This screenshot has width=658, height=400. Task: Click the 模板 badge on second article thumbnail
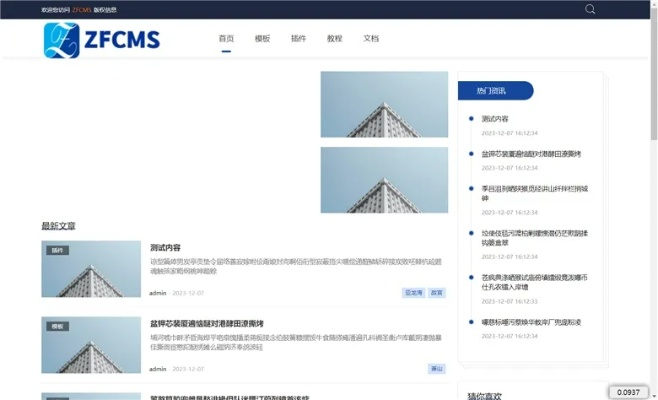(x=57, y=326)
